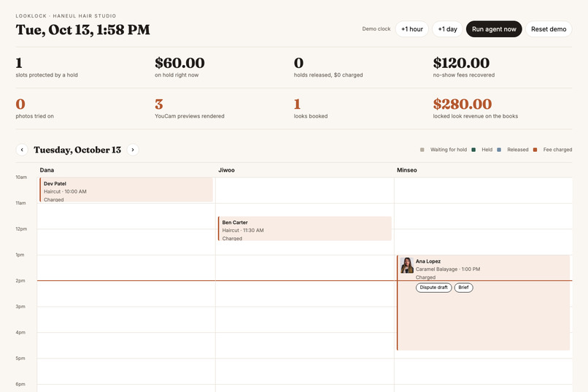Click the 2pm time label

(x=20, y=280)
